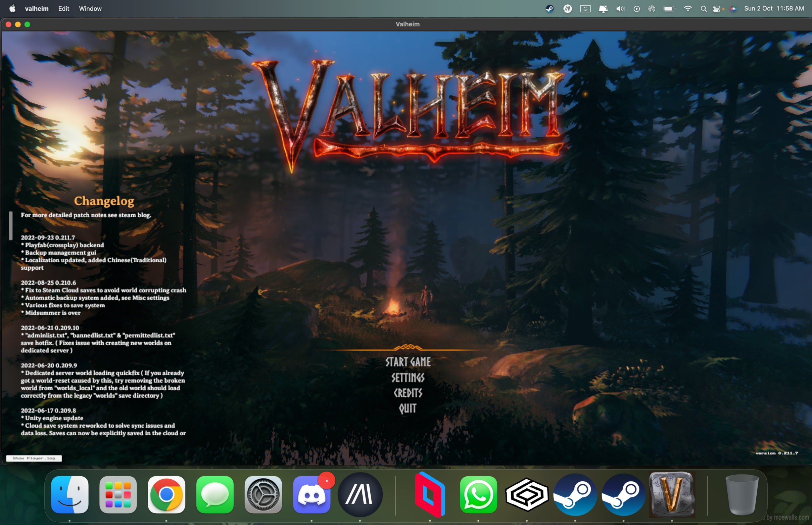
Task: Click the Show Player.log button
Action: [x=34, y=458]
